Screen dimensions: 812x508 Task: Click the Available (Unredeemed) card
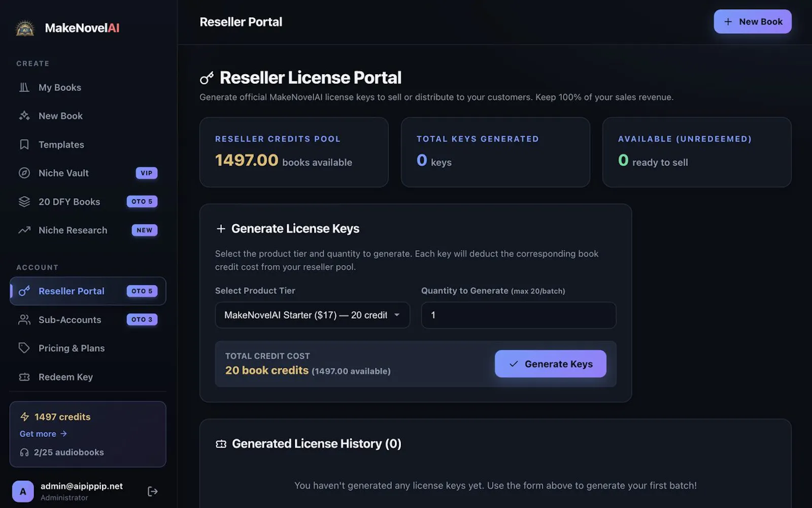[697, 152]
